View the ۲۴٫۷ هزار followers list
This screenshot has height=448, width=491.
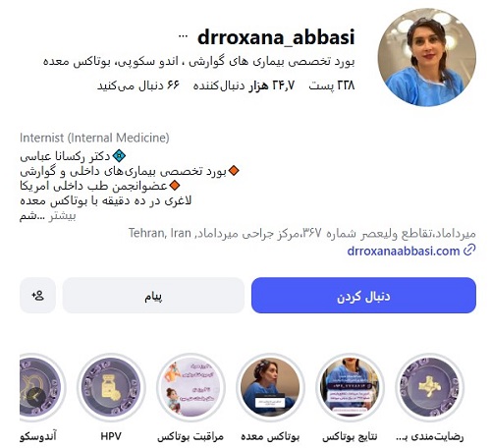(x=244, y=85)
